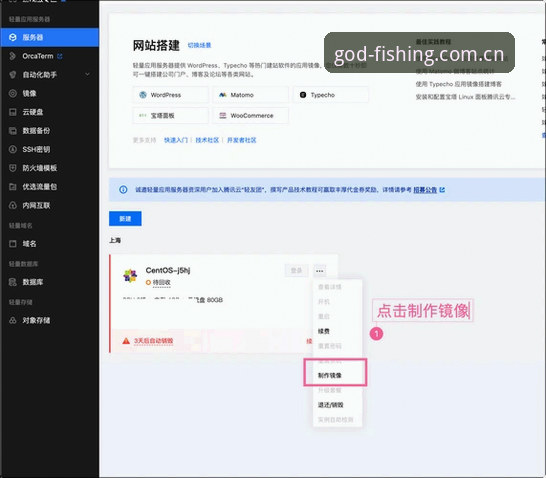Image resolution: width=546 pixels, height=478 pixels.
Task: Click the 网站搭建 heading
Action: [156, 46]
